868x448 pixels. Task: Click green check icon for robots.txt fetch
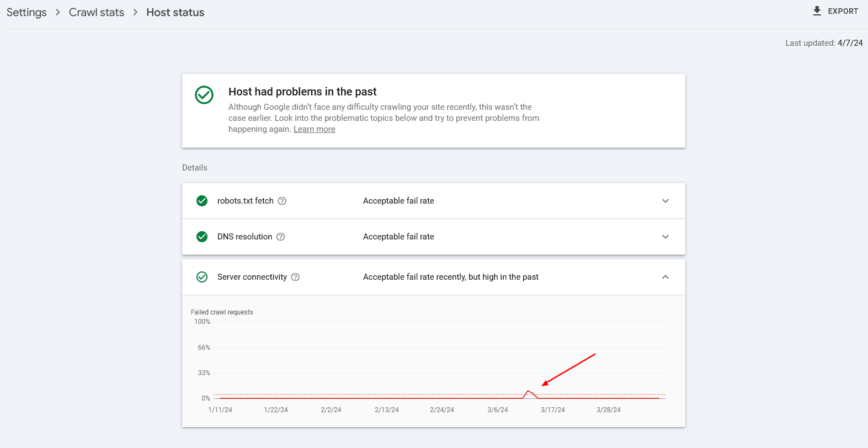[x=202, y=201]
